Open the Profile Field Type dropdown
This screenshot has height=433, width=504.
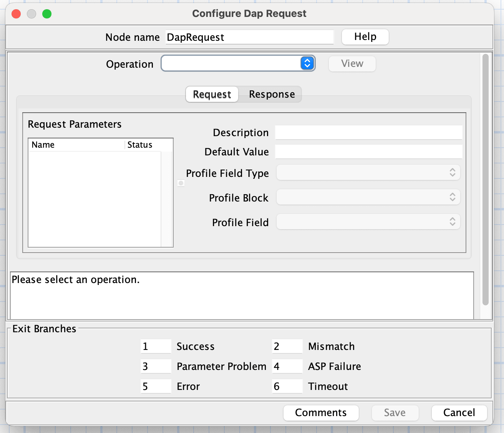click(x=368, y=173)
